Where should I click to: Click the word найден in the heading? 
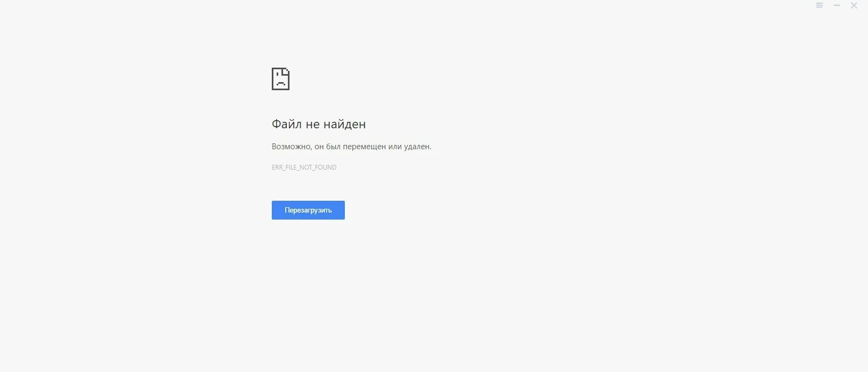[x=344, y=124]
